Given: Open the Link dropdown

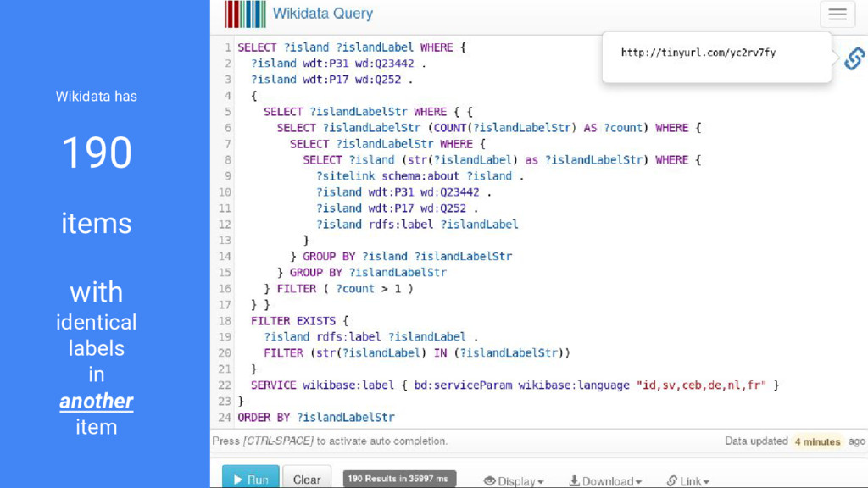Looking at the screenshot, I should (687, 481).
